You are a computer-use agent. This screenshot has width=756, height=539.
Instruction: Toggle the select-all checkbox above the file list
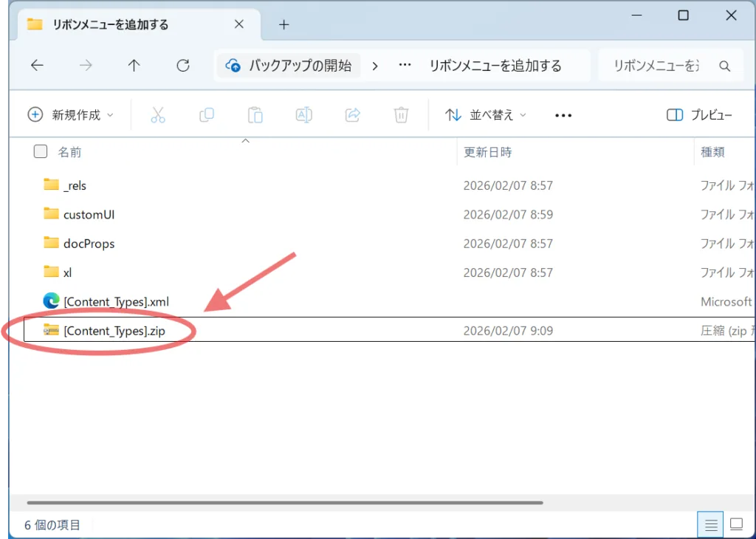41,151
